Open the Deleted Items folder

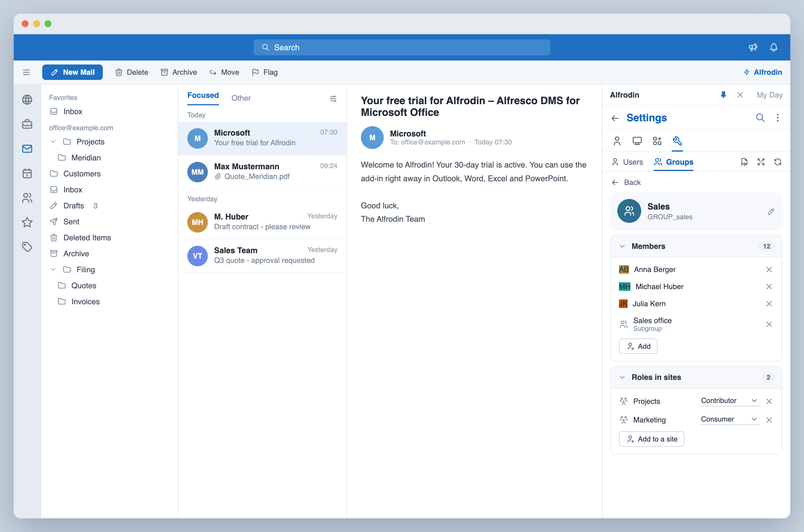pyautogui.click(x=81, y=237)
